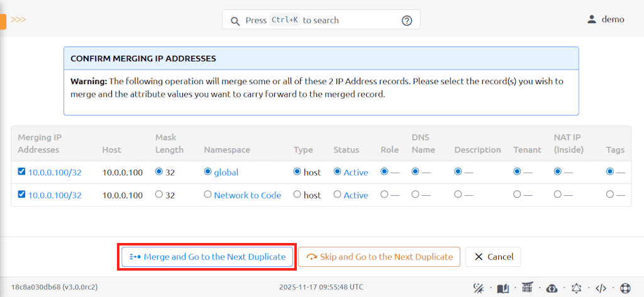Cancel the merge operation
Screen dimensions: 644x297
493,257
